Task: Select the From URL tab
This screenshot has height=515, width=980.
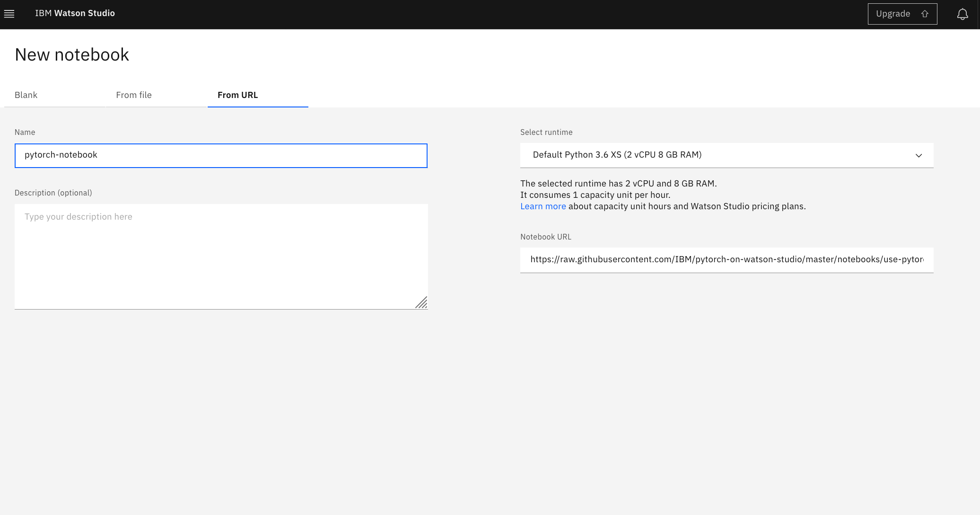Action: click(237, 95)
